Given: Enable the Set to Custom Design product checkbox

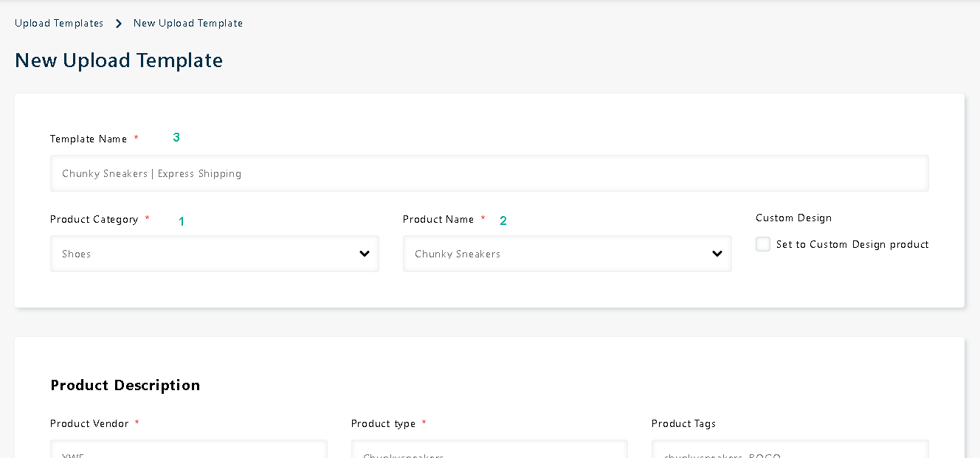Looking at the screenshot, I should point(763,244).
